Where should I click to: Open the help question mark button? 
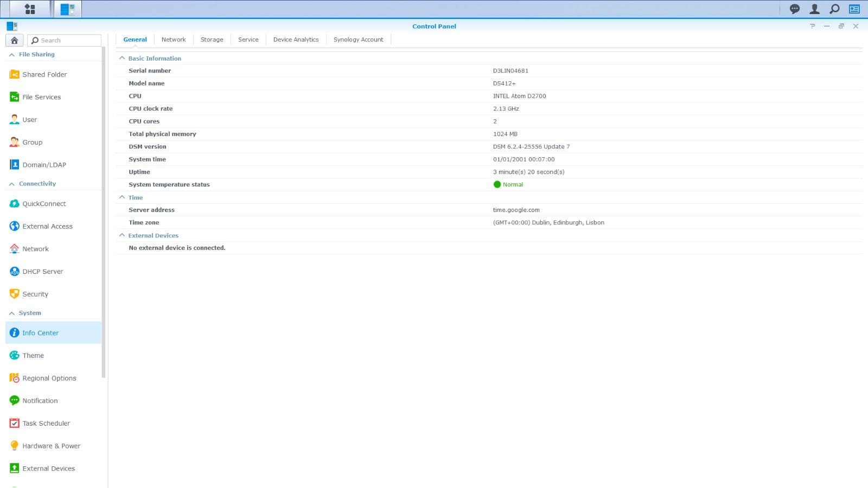point(812,25)
